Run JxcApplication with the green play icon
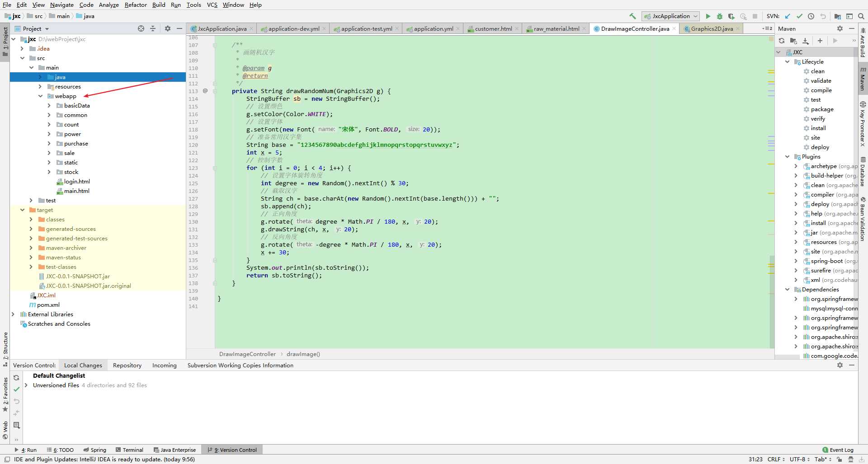The width and height of the screenshot is (868, 464). (x=708, y=16)
